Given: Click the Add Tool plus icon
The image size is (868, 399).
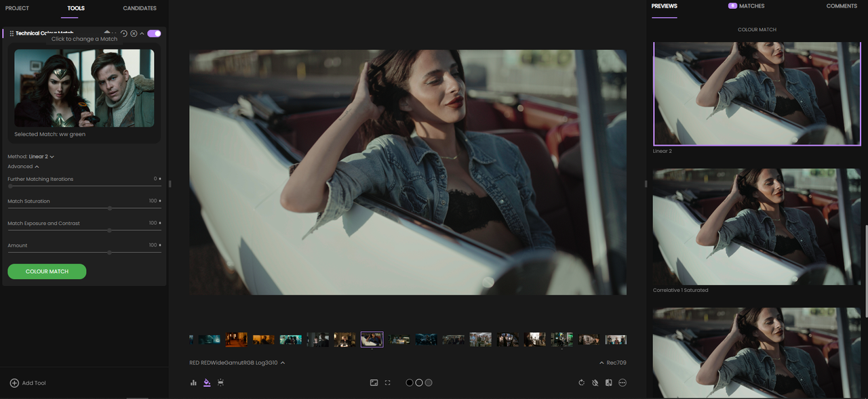Looking at the screenshot, I should click(14, 383).
